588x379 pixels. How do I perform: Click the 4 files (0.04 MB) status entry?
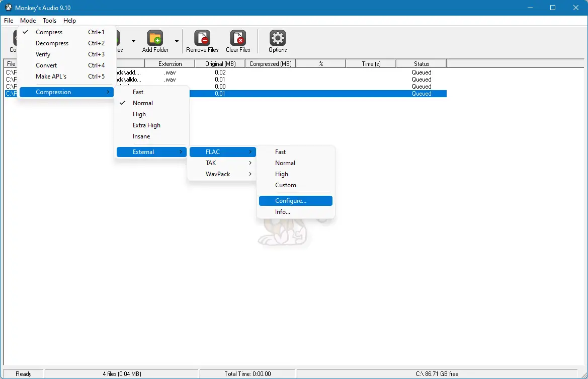click(x=122, y=374)
